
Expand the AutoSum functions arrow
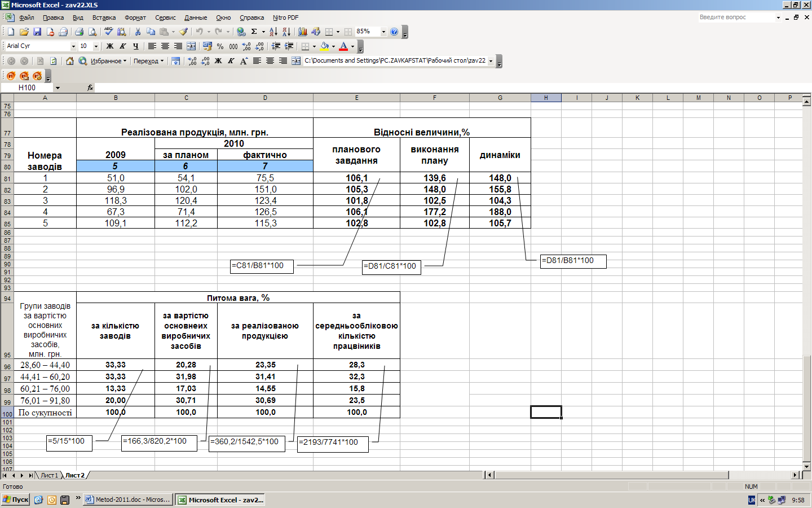coord(263,32)
